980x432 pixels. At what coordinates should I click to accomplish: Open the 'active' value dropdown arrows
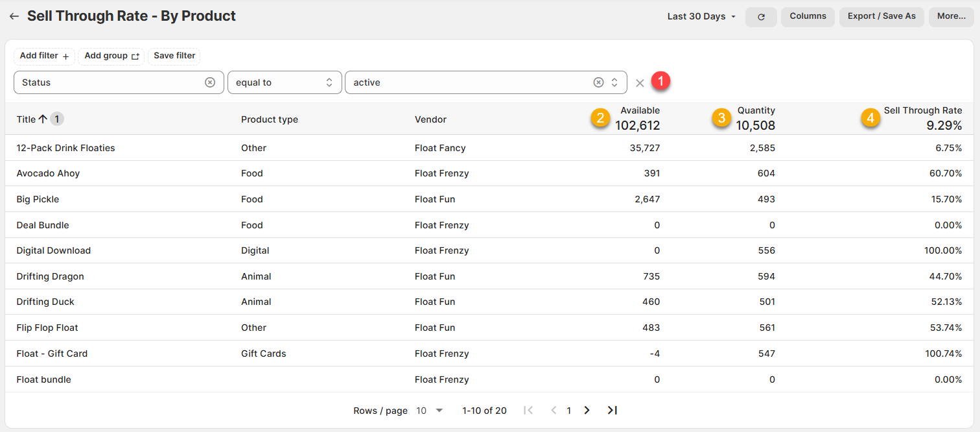pos(614,82)
